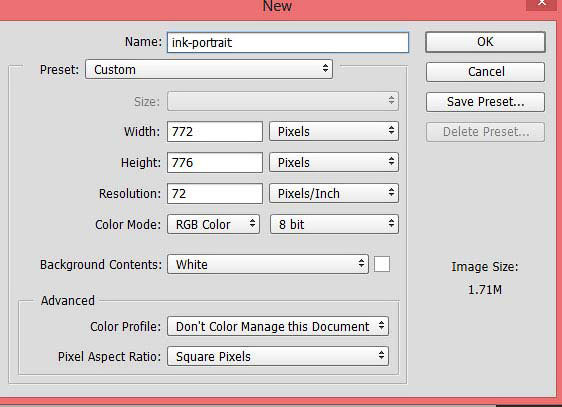Click the disabled Size dropdown
The height and width of the screenshot is (407, 562).
point(283,101)
